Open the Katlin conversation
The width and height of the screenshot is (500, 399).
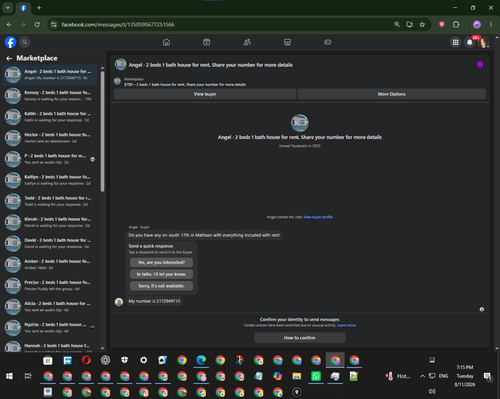[x=50, y=117]
